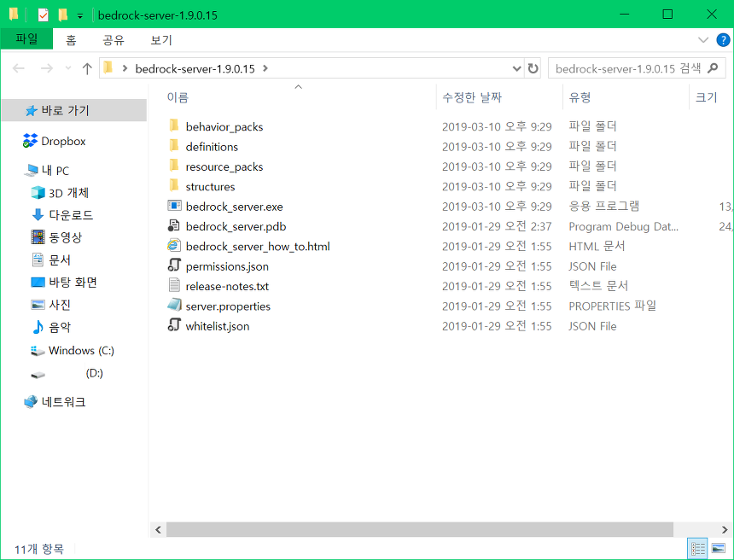Click the resource_packs folder icon

[x=174, y=166]
